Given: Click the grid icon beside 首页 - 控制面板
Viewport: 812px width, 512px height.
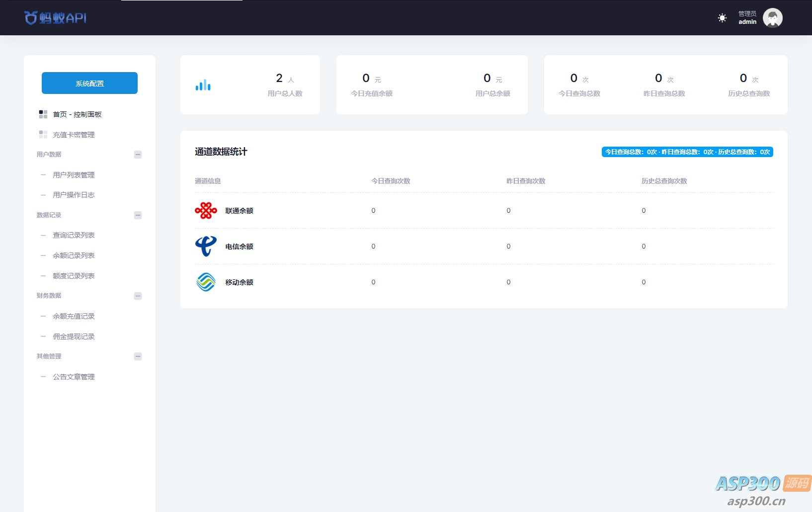Looking at the screenshot, I should pos(43,114).
